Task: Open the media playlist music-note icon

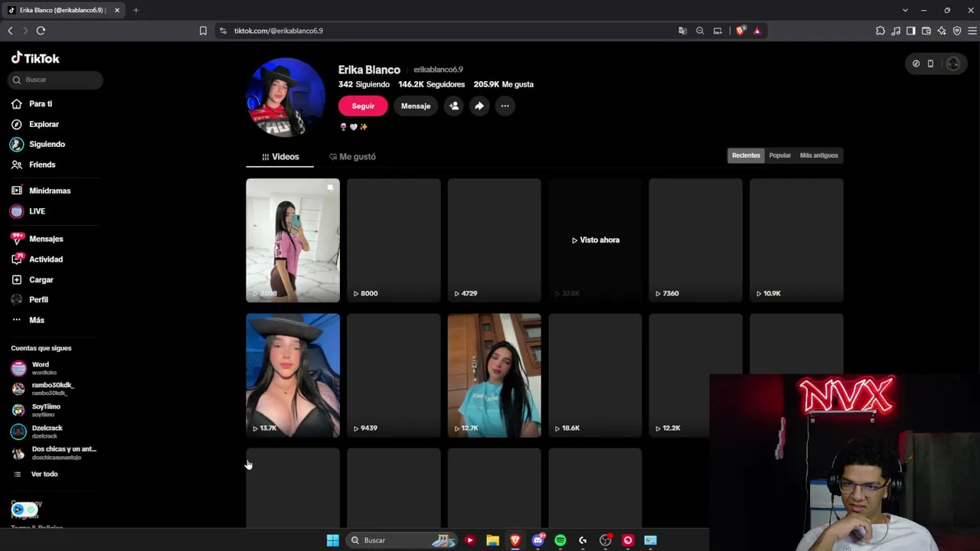Action: pyautogui.click(x=896, y=31)
